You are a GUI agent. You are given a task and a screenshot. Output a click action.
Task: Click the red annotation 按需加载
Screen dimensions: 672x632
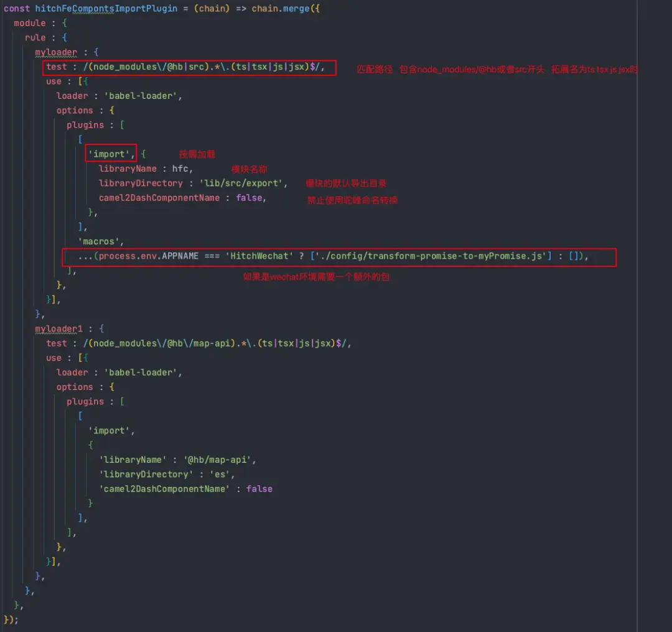[x=197, y=154]
